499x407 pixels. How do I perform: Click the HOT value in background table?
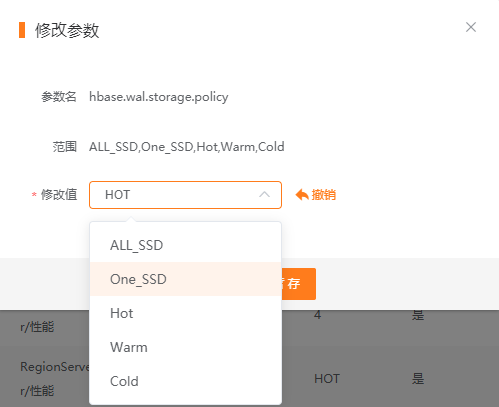[x=327, y=379]
